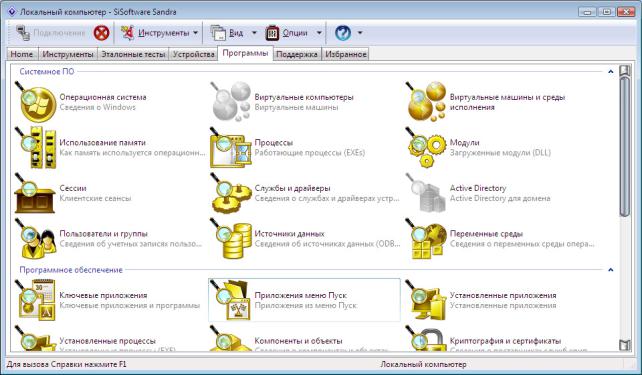The image size is (642, 375).
Task: Click 'Active Directory для домена' description
Action: [x=500, y=199]
